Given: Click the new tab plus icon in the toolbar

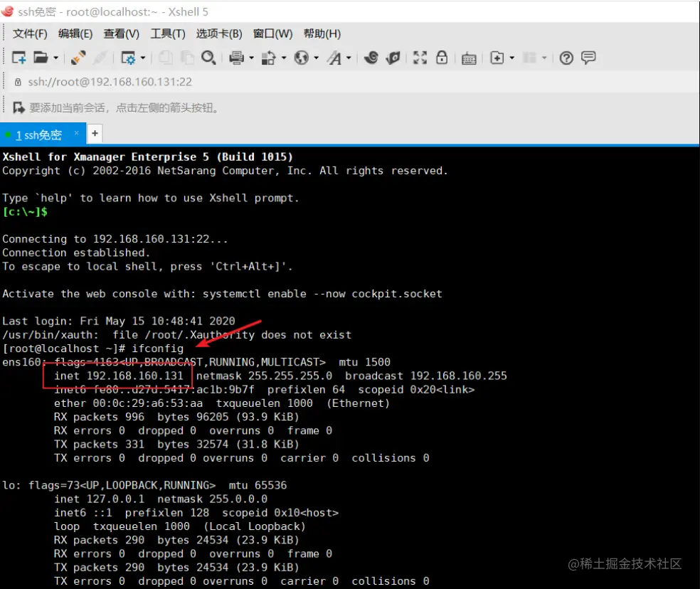Looking at the screenshot, I should (x=497, y=58).
